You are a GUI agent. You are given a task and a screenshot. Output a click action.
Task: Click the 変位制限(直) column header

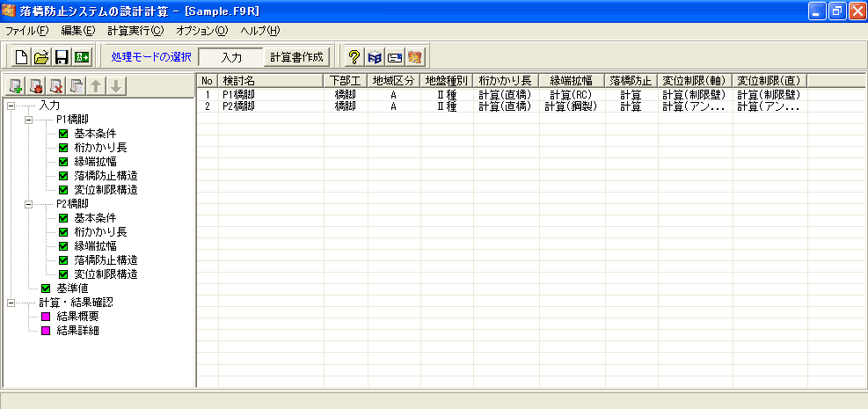tap(770, 81)
